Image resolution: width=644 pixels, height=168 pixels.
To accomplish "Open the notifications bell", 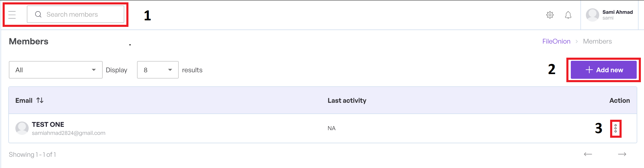I will 568,15.
